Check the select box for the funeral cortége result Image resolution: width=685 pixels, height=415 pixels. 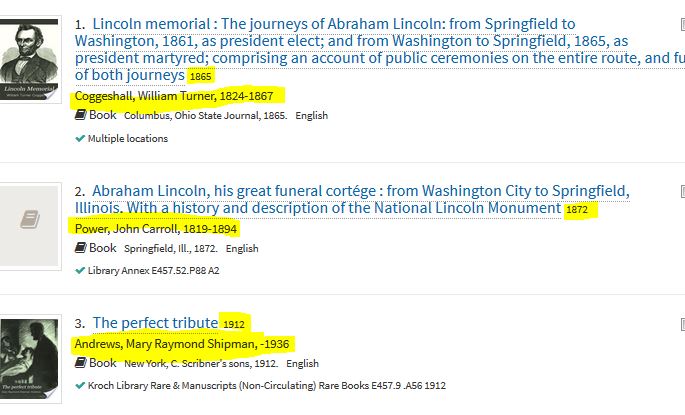(681, 189)
